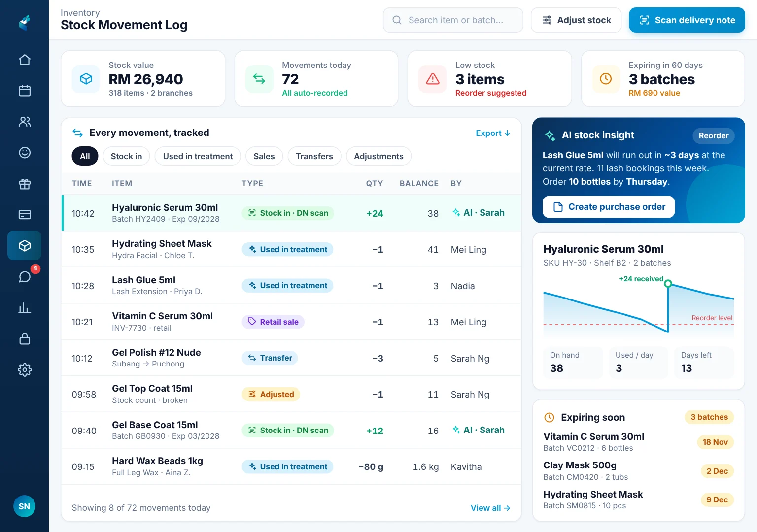Viewport: 757px width, 532px height.
Task: Filter by Adjustments
Action: tap(378, 156)
